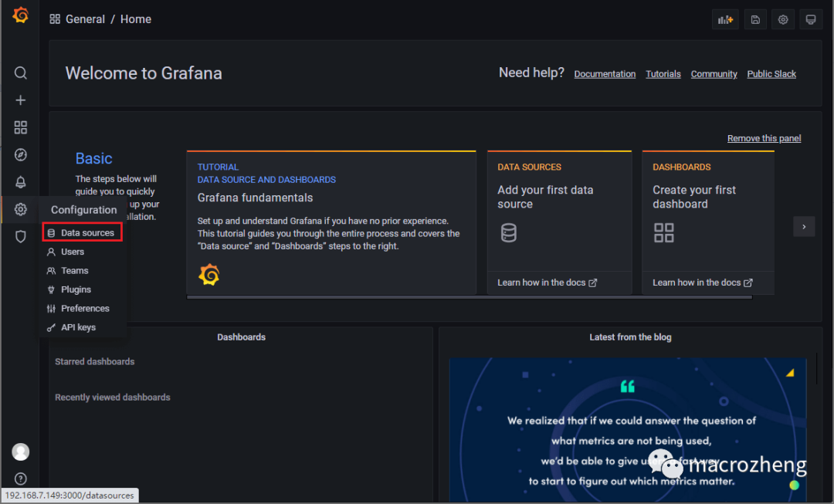
Task: Click Learn how in the docs under Dashboards
Action: click(702, 282)
